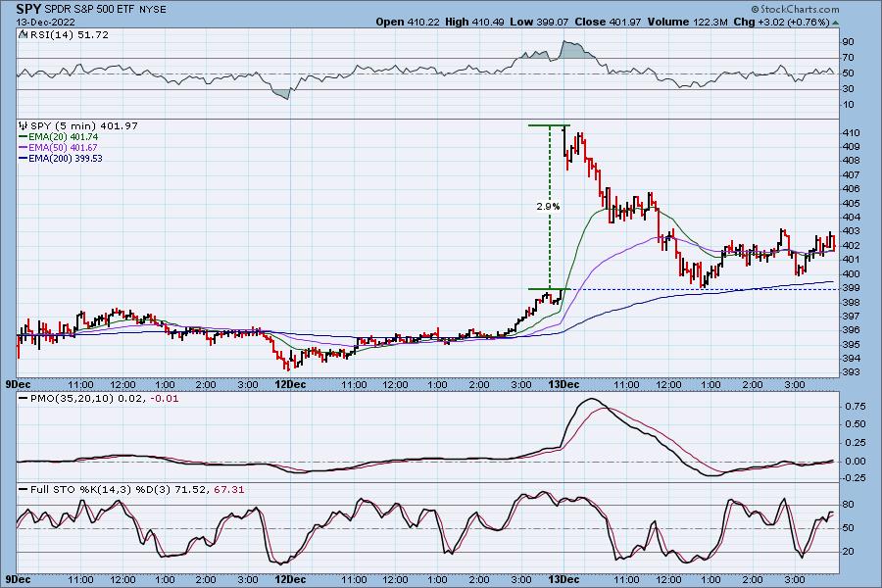Click the candlestick icon beside SPY (5 min)
This screenshot has width=882, height=588.
pos(24,126)
